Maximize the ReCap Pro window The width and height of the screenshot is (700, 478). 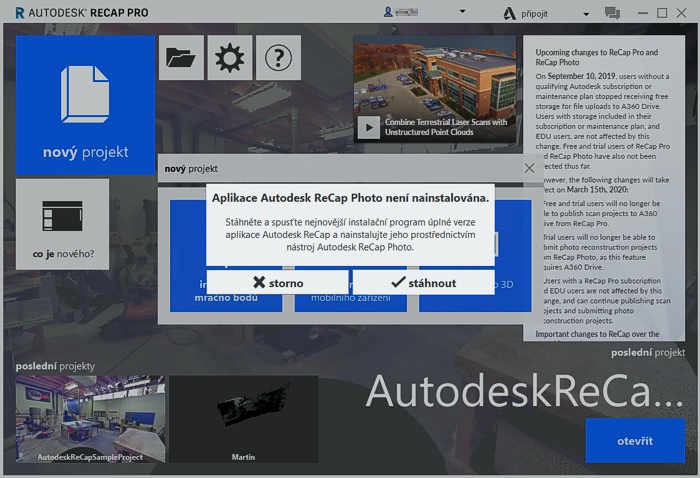click(x=662, y=13)
